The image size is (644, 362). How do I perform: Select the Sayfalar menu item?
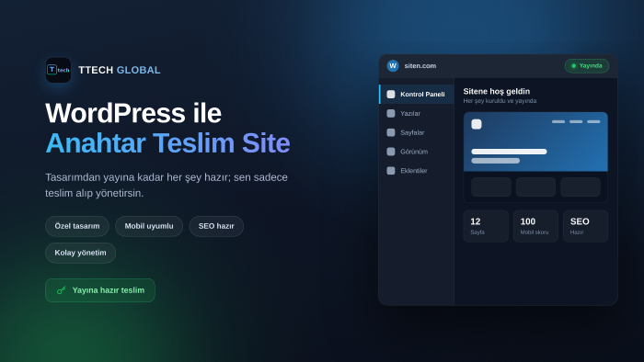pyautogui.click(x=417, y=132)
